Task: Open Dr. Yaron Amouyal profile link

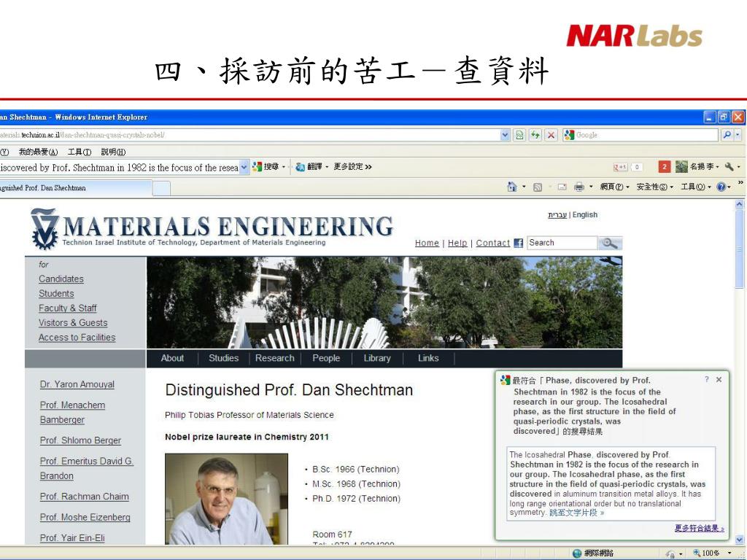Action: pos(77,384)
